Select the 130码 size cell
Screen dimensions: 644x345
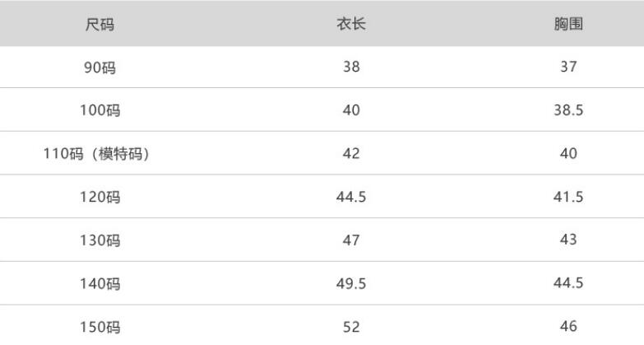(x=100, y=240)
